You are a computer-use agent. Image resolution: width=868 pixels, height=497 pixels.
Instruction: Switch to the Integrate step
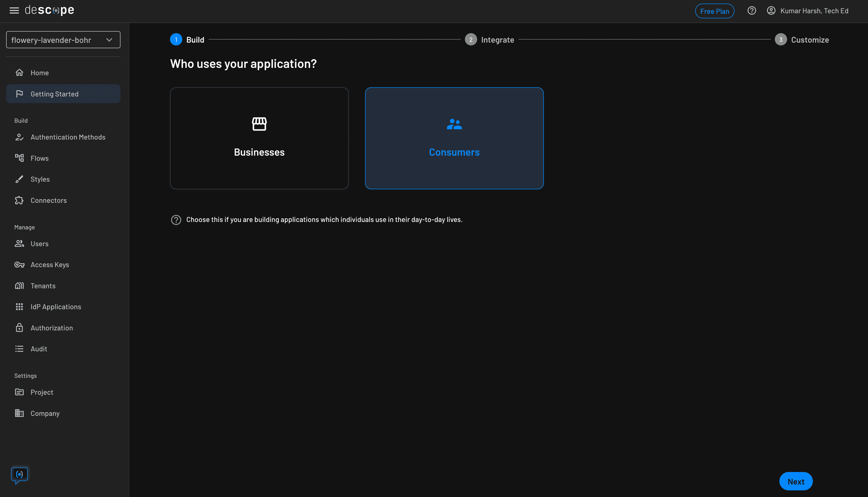point(490,39)
